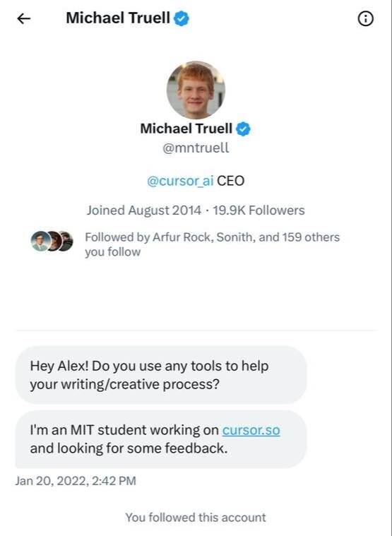Open the @cursor_ai mention link
The image size is (392, 536).
tap(180, 181)
